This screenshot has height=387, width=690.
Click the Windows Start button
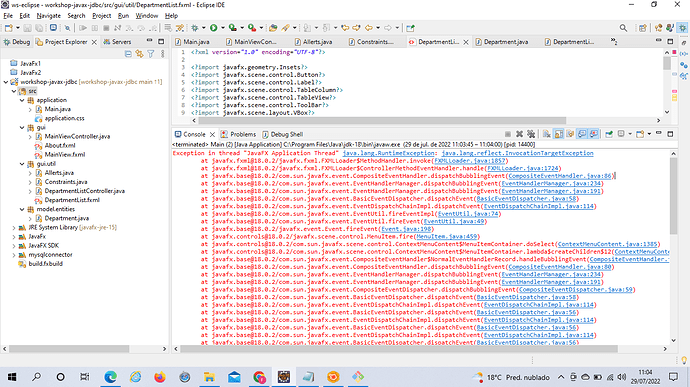[x=12, y=377]
